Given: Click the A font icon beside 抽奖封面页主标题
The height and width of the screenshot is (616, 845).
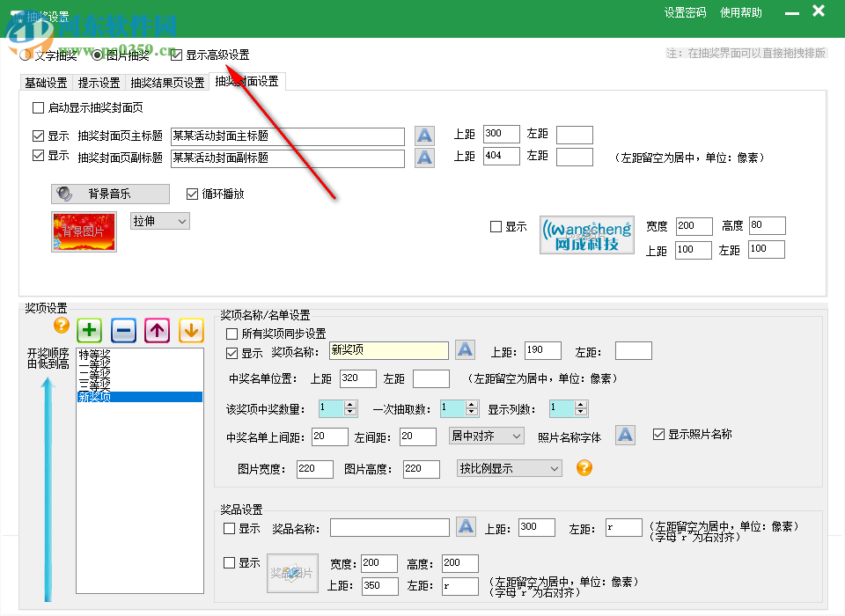Looking at the screenshot, I should [424, 136].
